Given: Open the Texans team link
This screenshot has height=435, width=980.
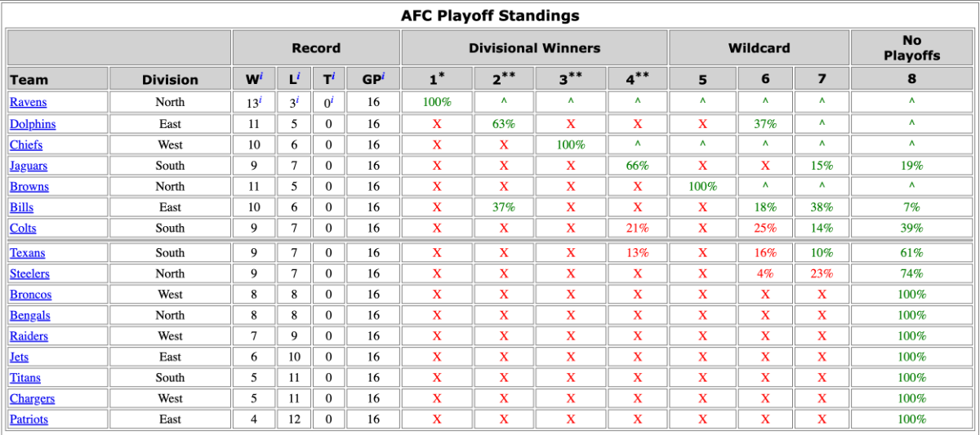Looking at the screenshot, I should point(28,253).
